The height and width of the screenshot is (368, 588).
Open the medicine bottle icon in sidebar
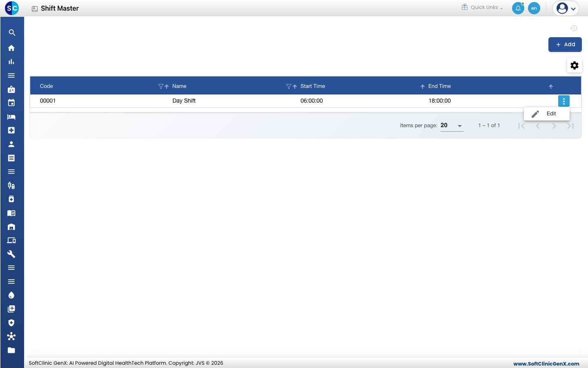coord(11,199)
